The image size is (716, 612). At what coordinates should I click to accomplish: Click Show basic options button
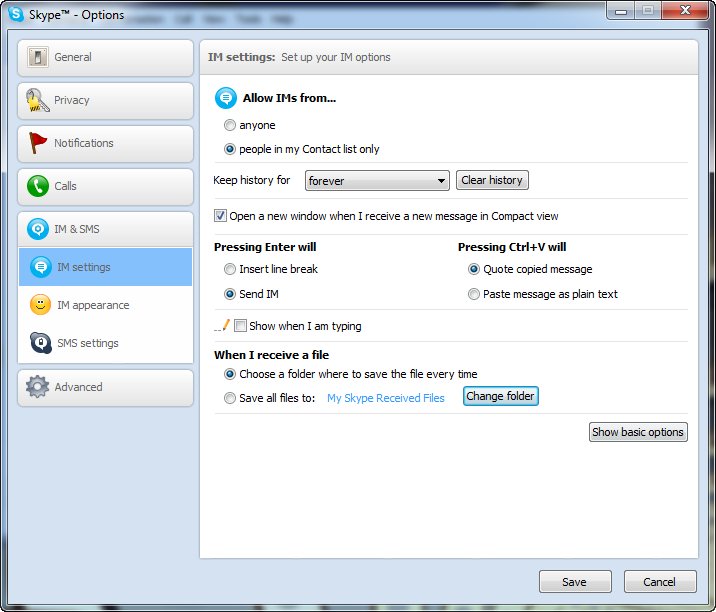click(x=638, y=432)
